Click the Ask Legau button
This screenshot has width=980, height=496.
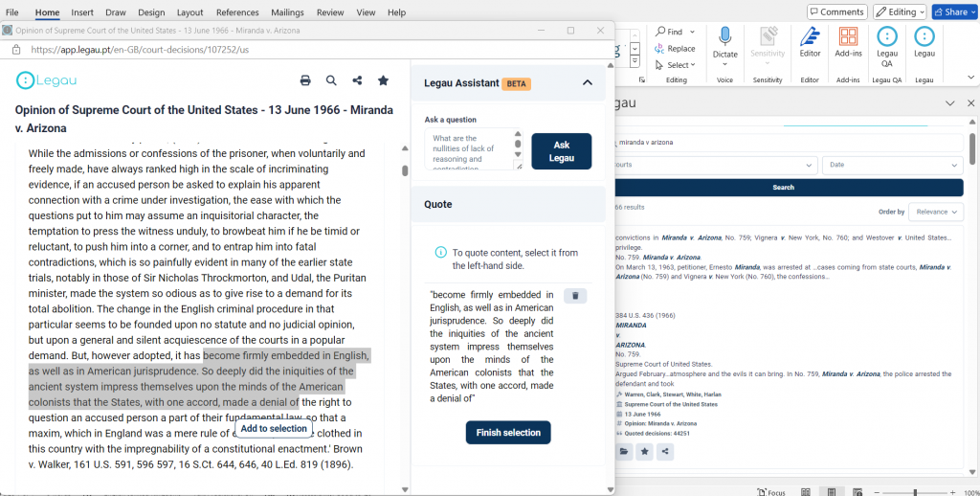pyautogui.click(x=561, y=151)
